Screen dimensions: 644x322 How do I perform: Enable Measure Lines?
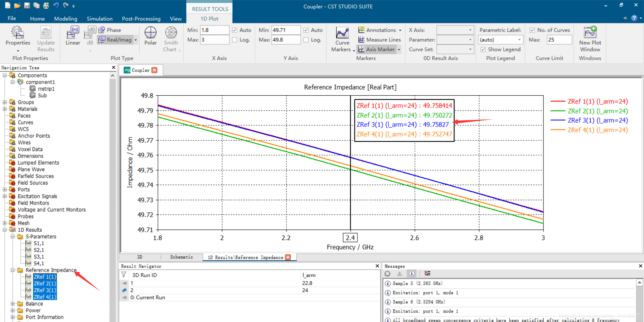click(379, 40)
